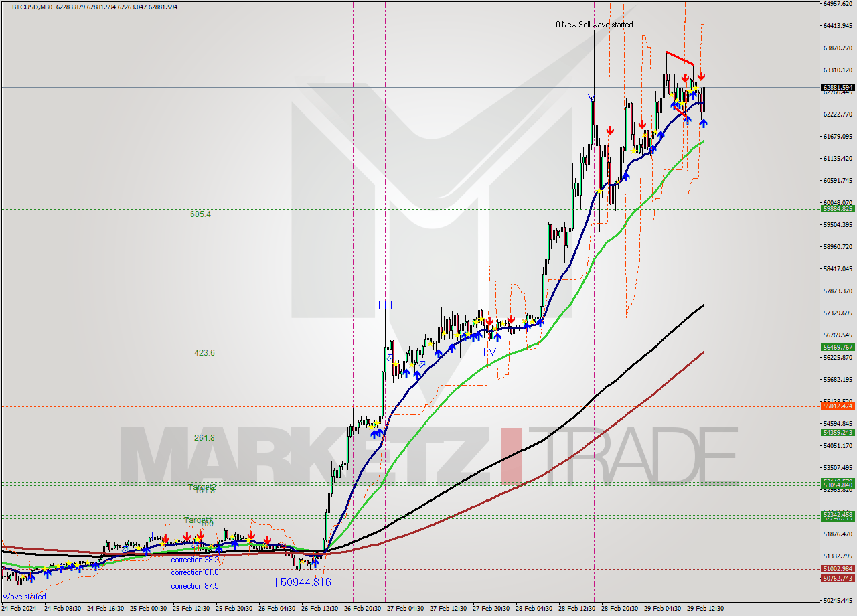Click the '24 Feb 2024' time axis label
The height and width of the screenshot is (616, 857).
pos(20,609)
